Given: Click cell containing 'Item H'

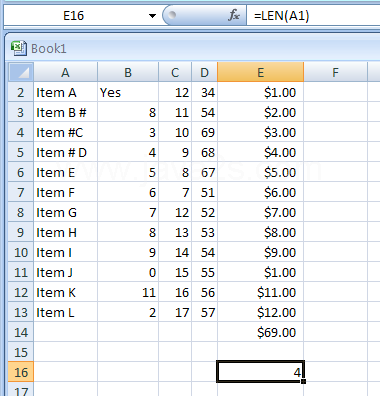Looking at the screenshot, I should (x=65, y=232).
